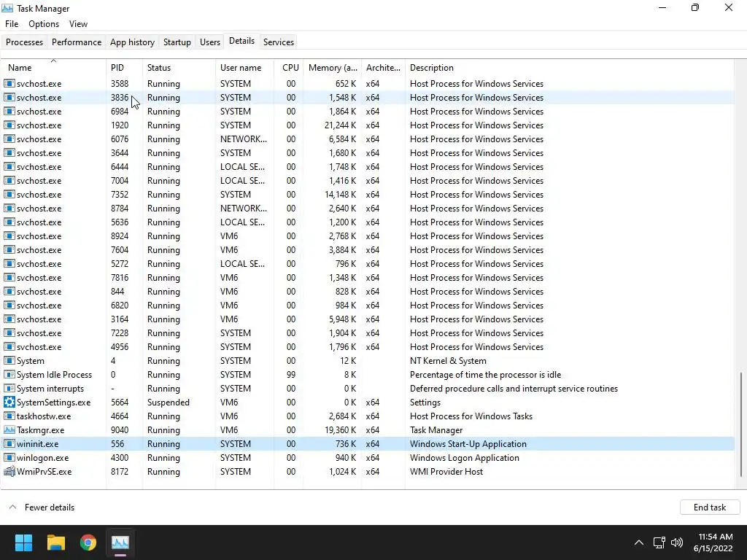The image size is (747, 560).
Task: Click PID 8924 cell
Action: (x=120, y=236)
